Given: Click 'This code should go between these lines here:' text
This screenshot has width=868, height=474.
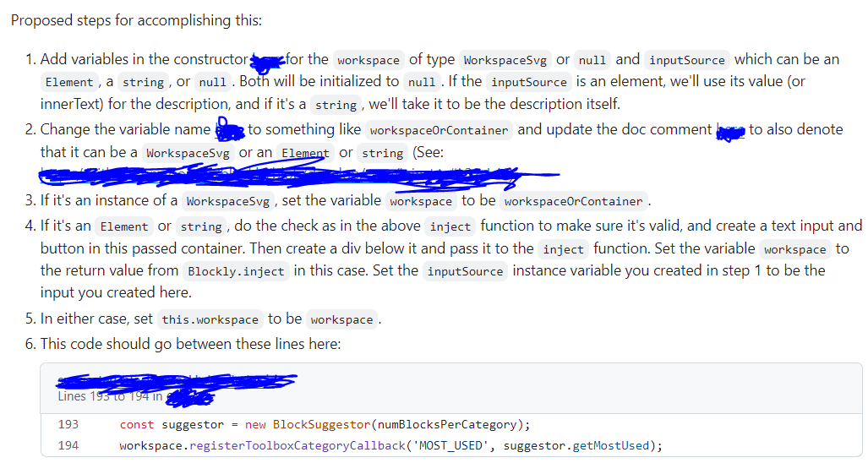Looking at the screenshot, I should tap(190, 344).
